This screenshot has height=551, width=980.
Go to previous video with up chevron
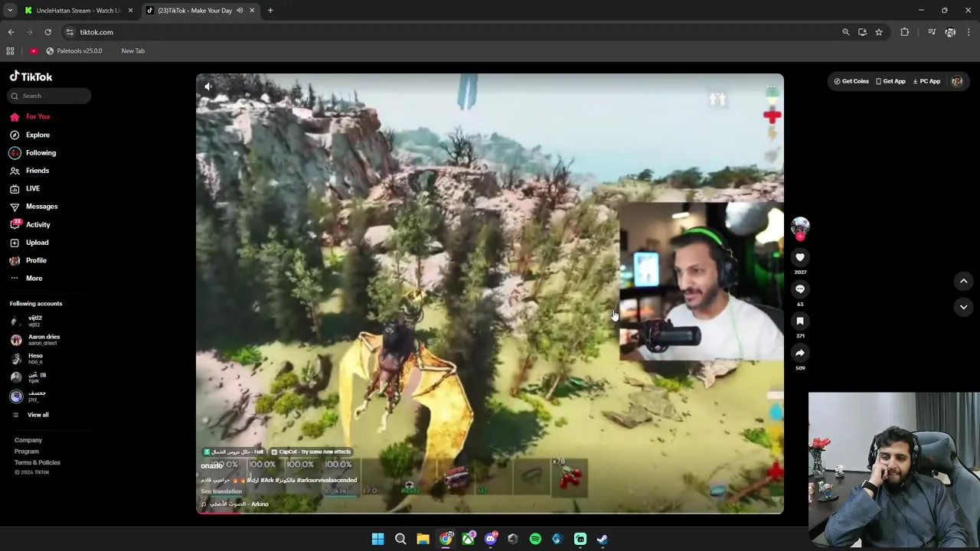(x=964, y=281)
